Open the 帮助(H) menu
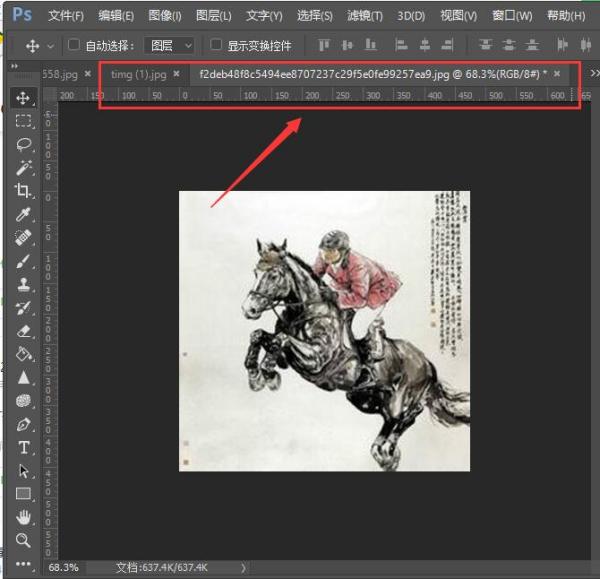Screen dimensions: 600x579 coord(566,16)
